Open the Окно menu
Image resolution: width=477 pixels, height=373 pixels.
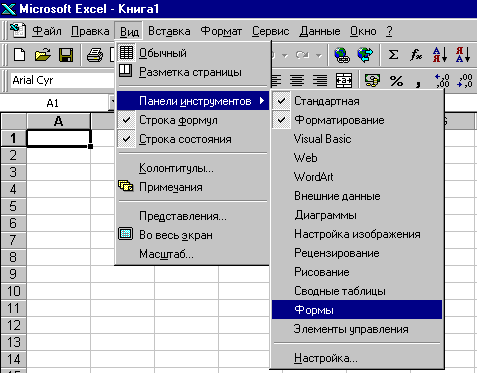tap(363, 31)
